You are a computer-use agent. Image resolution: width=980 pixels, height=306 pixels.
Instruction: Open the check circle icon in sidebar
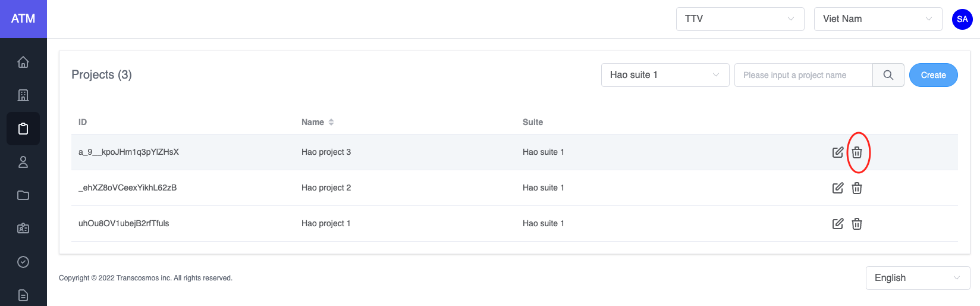click(x=23, y=262)
